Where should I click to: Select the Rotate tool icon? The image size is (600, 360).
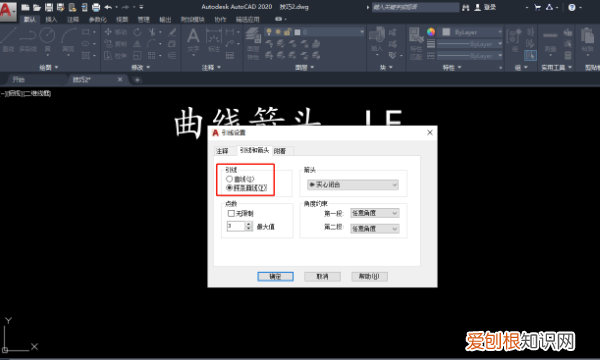[x=137, y=32]
